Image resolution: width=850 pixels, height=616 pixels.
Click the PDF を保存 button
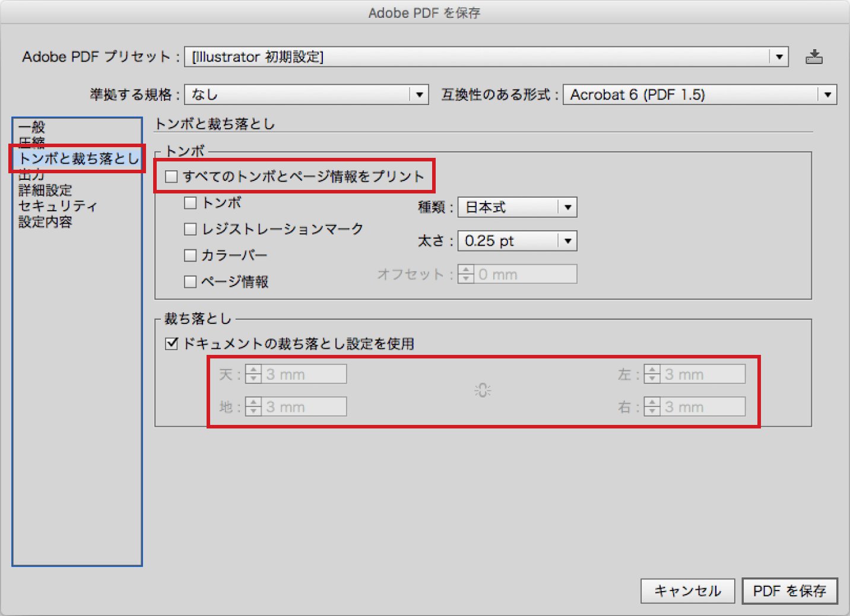coord(789,590)
